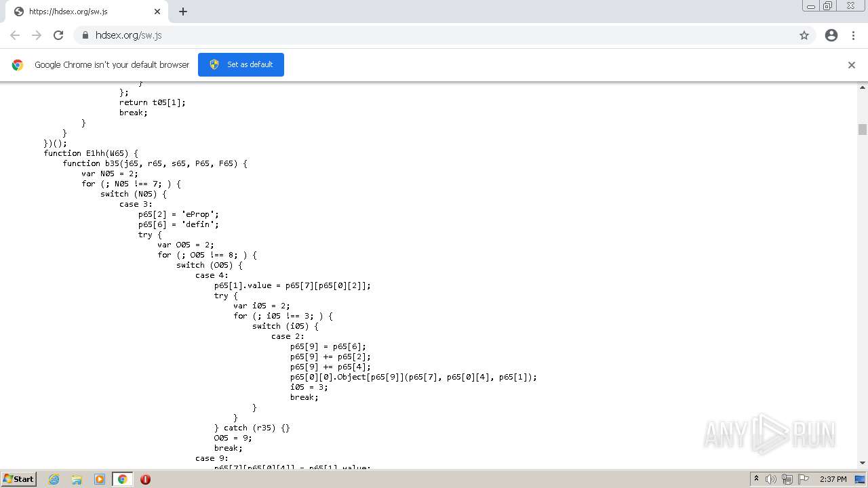Image resolution: width=868 pixels, height=488 pixels.
Task: Open the Chrome profile avatar
Action: coord(831,35)
